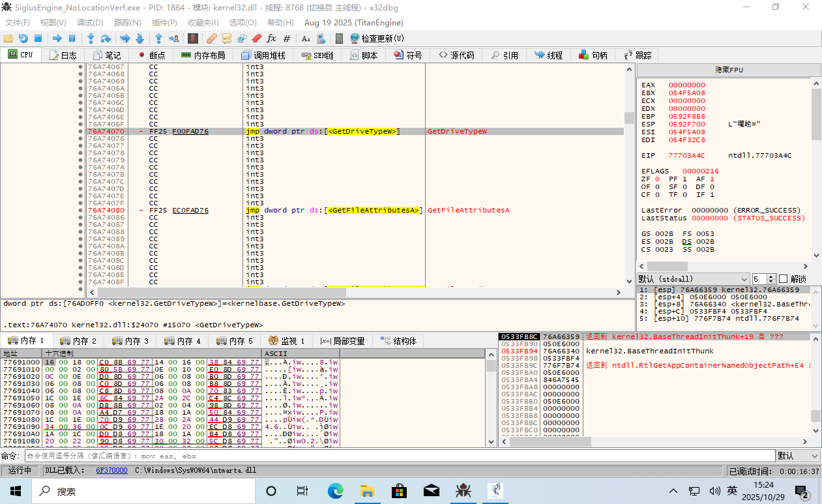
Task: Click the Step Into toolbar icon
Action: 91,38
